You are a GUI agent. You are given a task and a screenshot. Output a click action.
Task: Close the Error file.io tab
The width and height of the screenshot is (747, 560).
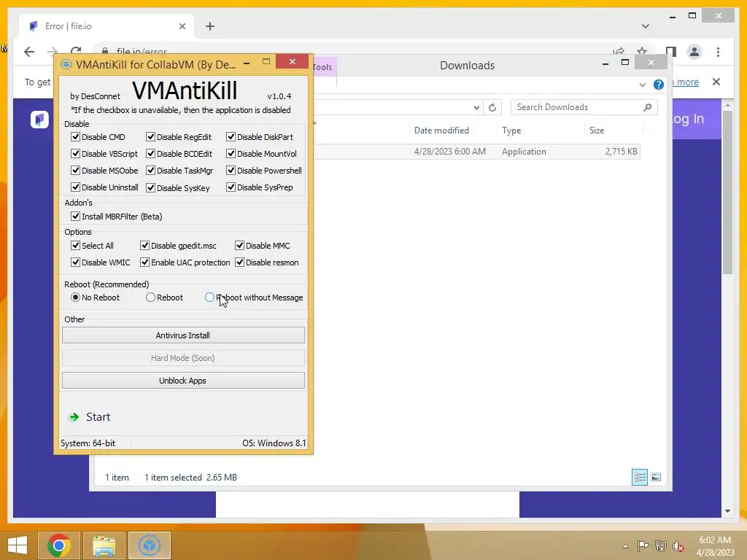tap(182, 26)
